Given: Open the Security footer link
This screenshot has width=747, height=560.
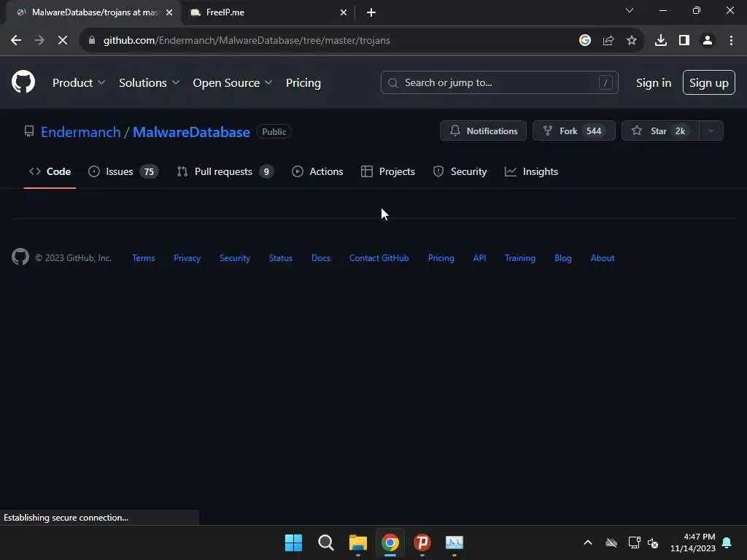Looking at the screenshot, I should click(x=234, y=258).
